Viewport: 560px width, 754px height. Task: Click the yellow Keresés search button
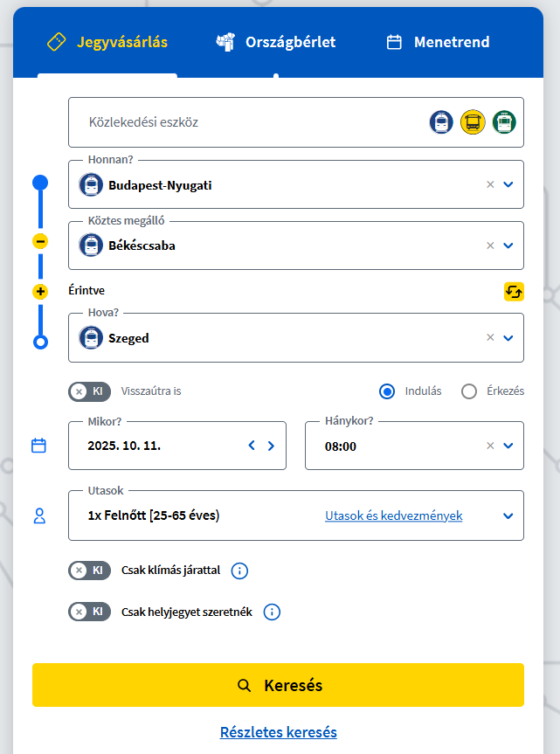click(278, 685)
